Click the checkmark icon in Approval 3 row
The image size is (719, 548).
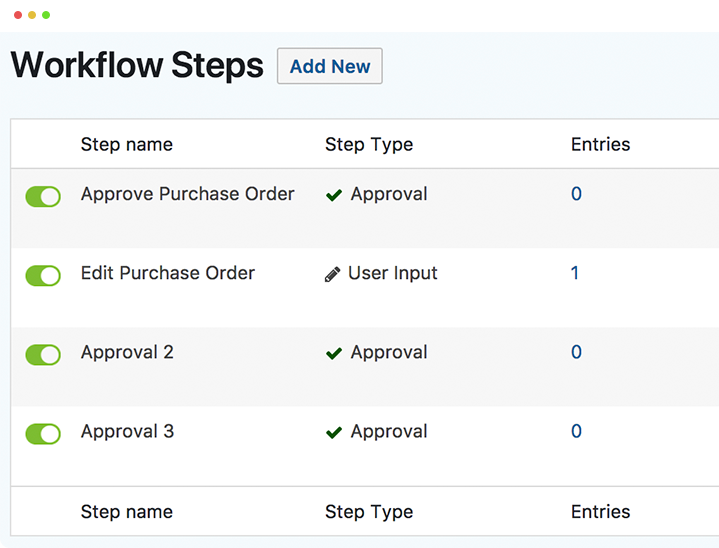334,432
